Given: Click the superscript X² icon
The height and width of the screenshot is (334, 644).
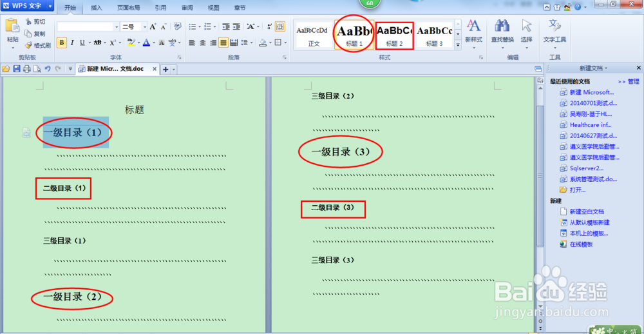Looking at the screenshot, I should coord(113,43).
